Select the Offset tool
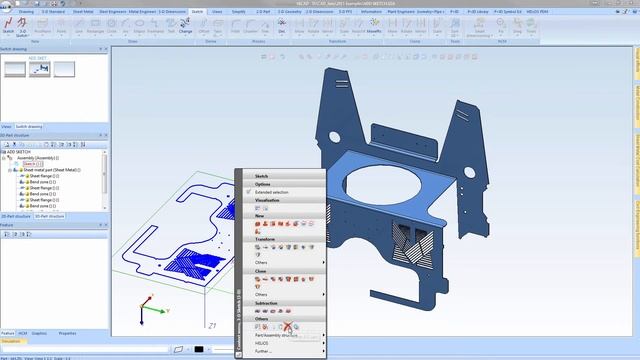The width and height of the screenshot is (640, 360). pyautogui.click(x=204, y=26)
